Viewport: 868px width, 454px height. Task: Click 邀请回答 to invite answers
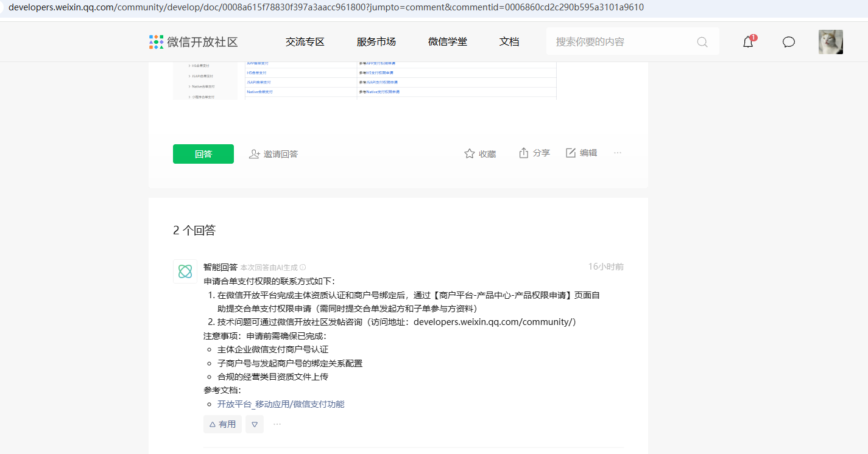(273, 154)
